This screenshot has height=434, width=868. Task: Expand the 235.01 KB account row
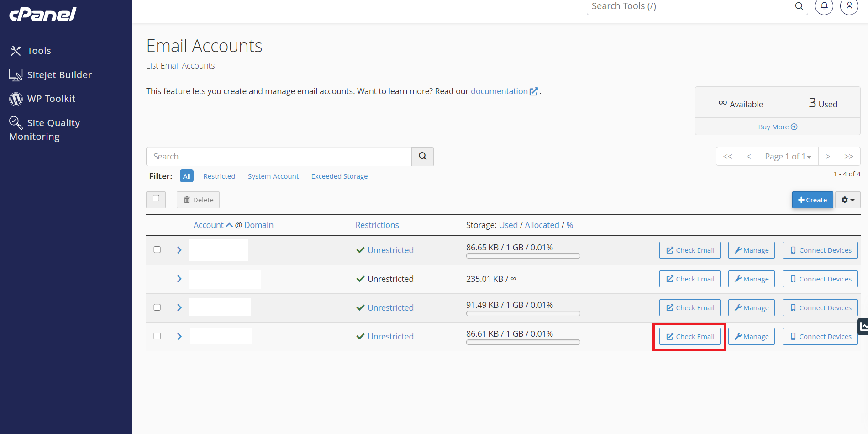tap(179, 279)
